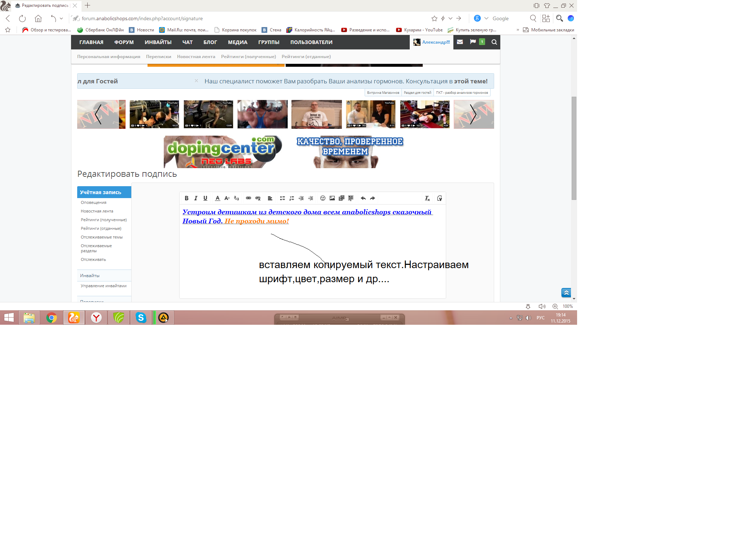This screenshot has width=756, height=560.
Task: Click the remove formatting icon
Action: [427, 198]
